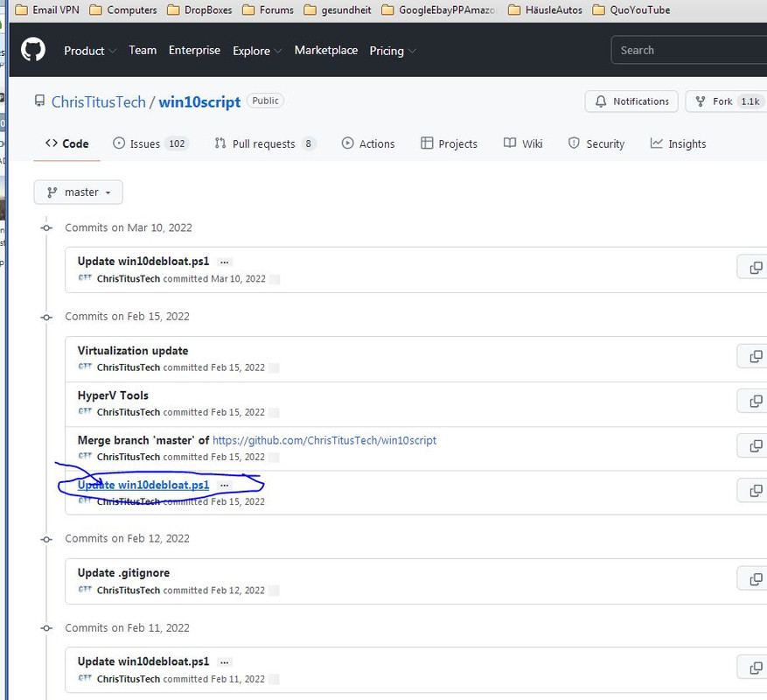Open the Team nav link

(143, 50)
